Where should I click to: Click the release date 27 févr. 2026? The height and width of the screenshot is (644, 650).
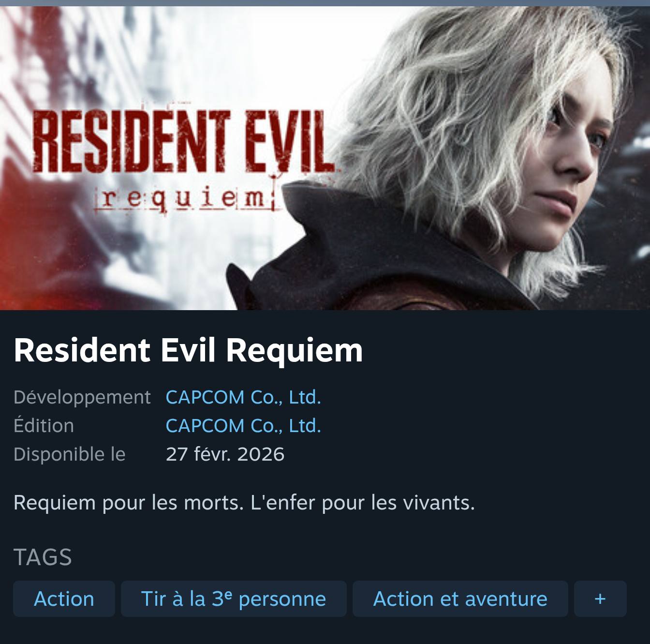[225, 454]
